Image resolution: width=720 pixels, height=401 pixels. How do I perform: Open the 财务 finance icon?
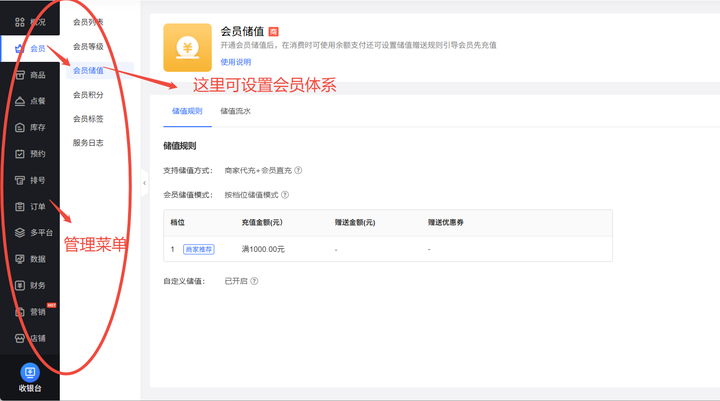coord(20,286)
